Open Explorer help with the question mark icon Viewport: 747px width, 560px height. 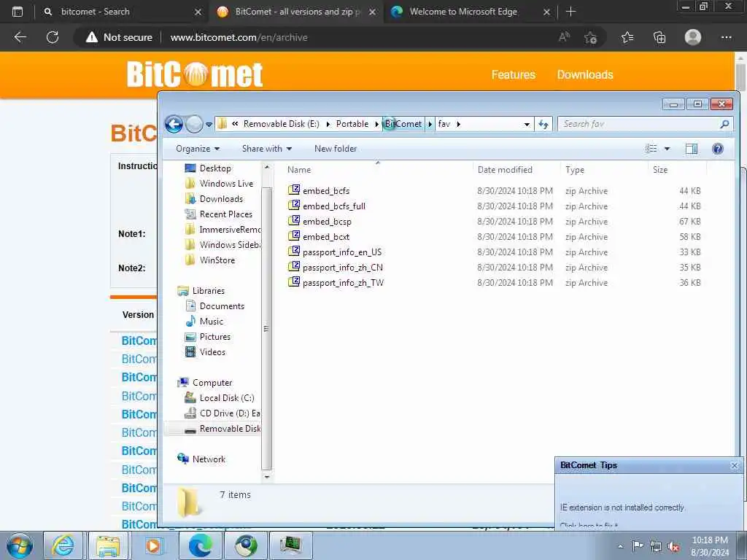click(718, 149)
